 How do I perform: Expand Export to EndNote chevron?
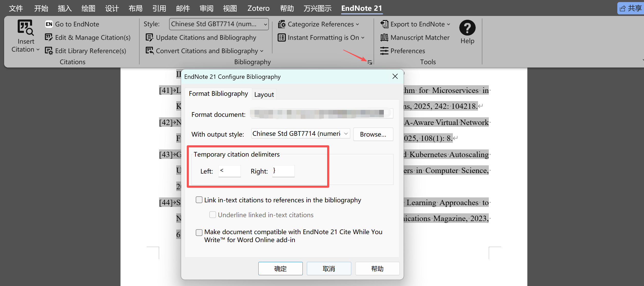448,24
